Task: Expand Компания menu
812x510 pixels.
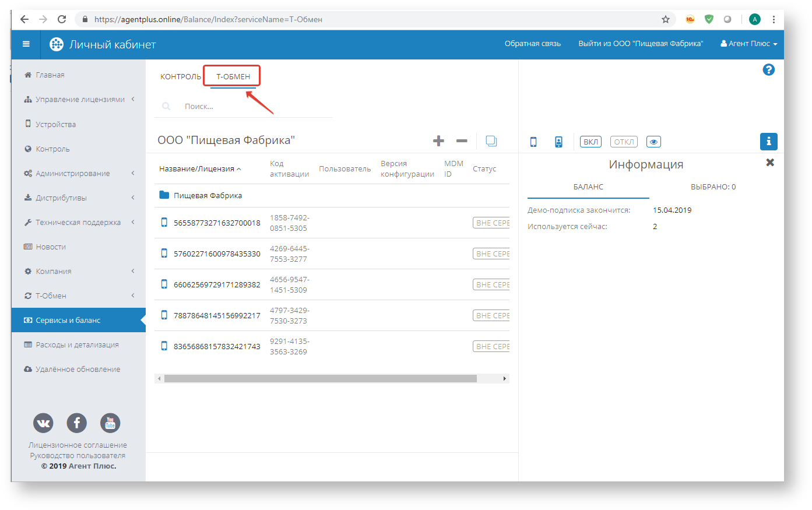Action: (x=79, y=271)
